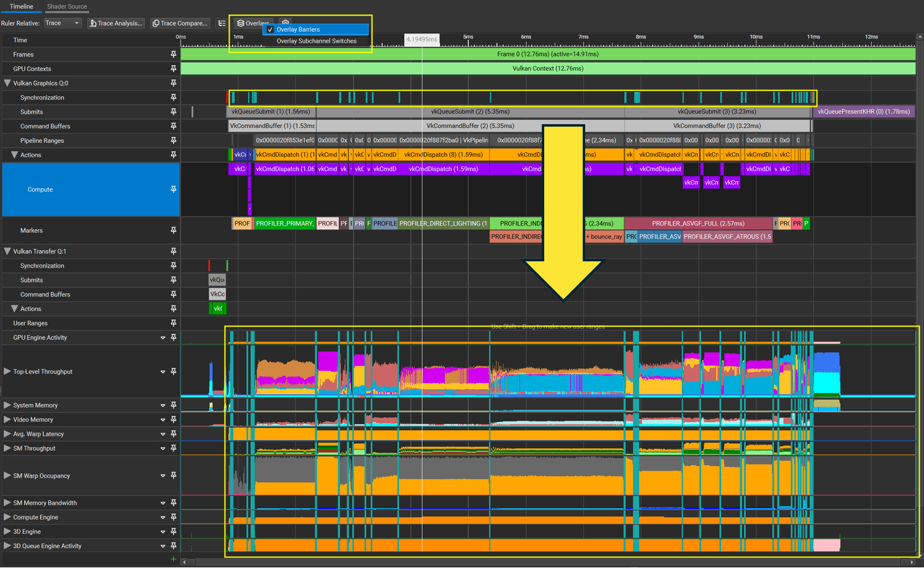Pin the Compute row
Image resolution: width=924 pixels, height=568 pixels.
coord(173,189)
